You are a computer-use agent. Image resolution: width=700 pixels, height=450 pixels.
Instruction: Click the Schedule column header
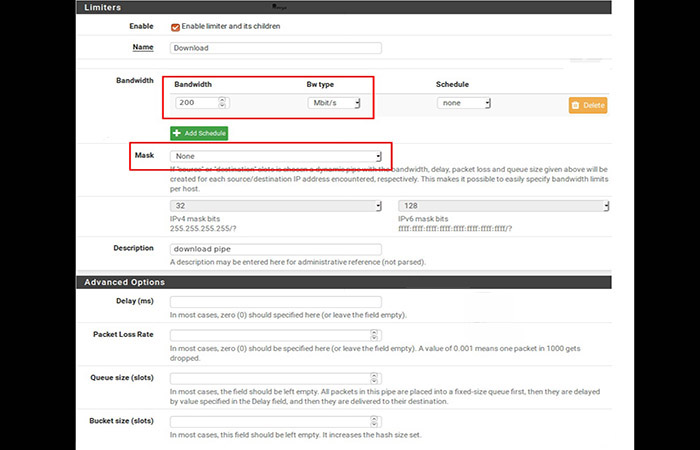point(452,84)
